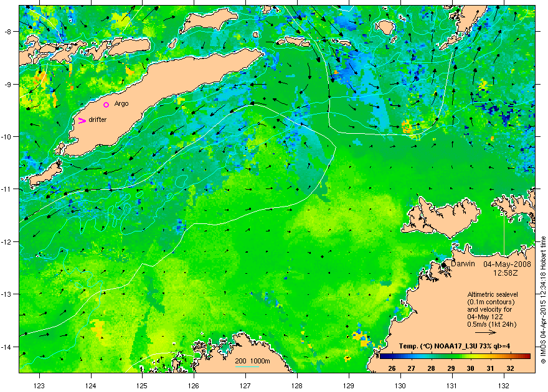
Task: Click the magenta Argo float circle marker
Action: click(106, 105)
